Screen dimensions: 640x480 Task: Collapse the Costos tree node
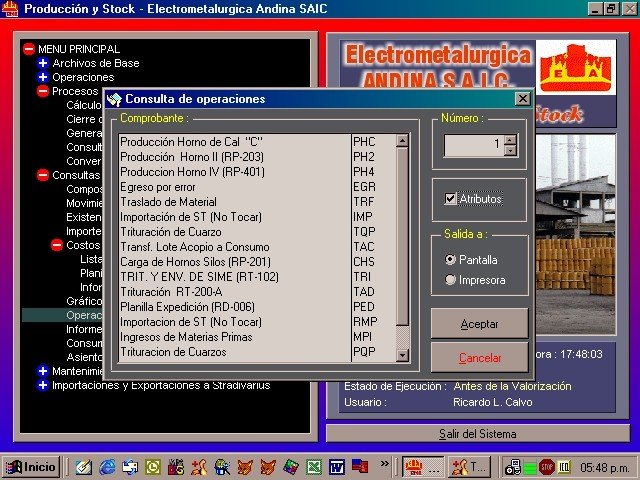click(x=57, y=245)
